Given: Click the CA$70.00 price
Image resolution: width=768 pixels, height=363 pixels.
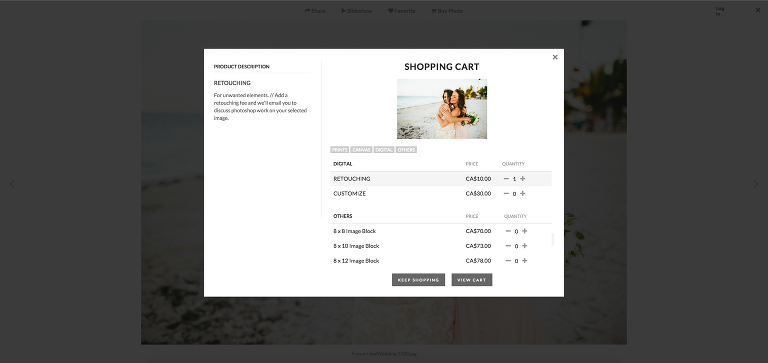Looking at the screenshot, I should pos(478,231).
